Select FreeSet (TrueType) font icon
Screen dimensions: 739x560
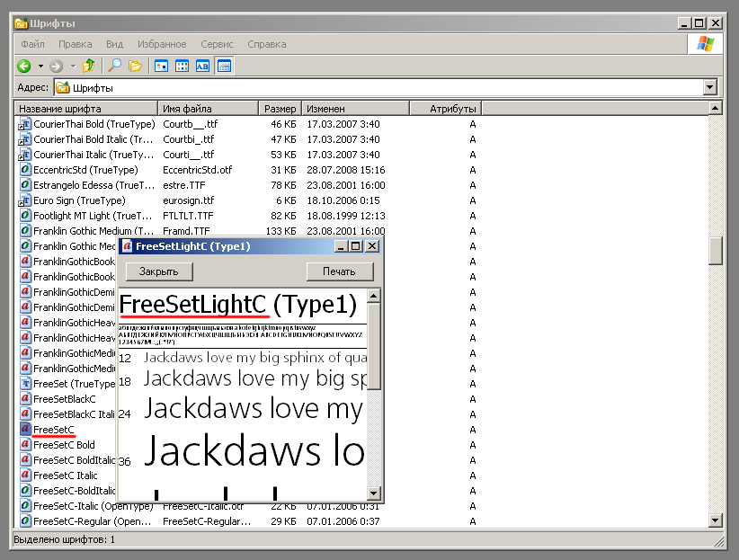(x=25, y=384)
